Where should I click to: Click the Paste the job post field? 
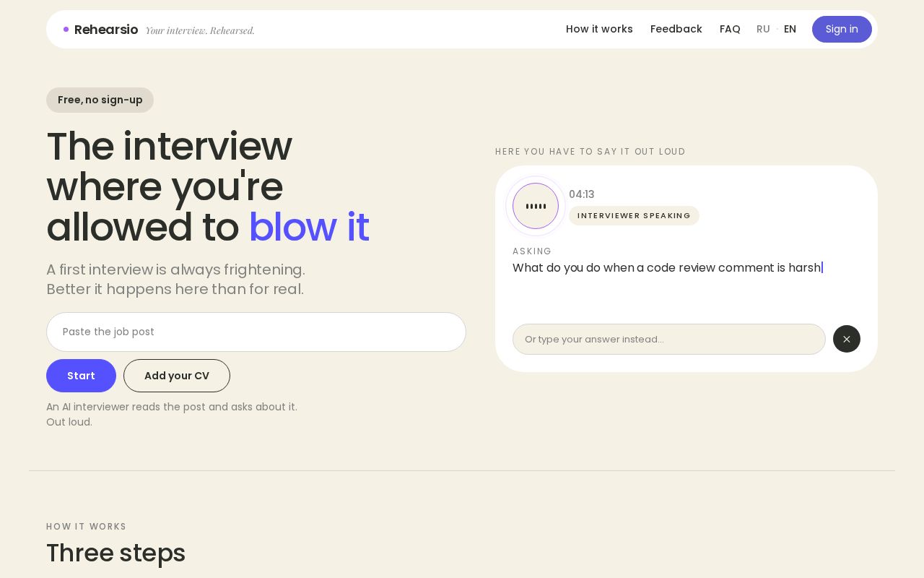[x=256, y=332]
